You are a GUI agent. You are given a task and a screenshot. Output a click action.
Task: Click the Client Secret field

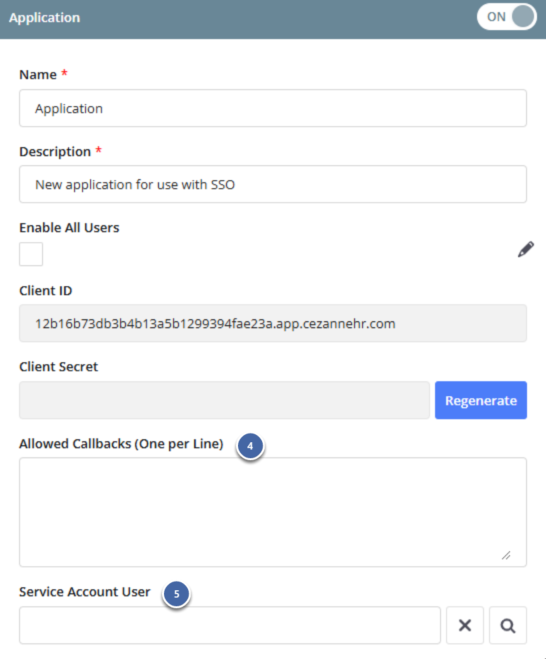pyautogui.click(x=224, y=400)
